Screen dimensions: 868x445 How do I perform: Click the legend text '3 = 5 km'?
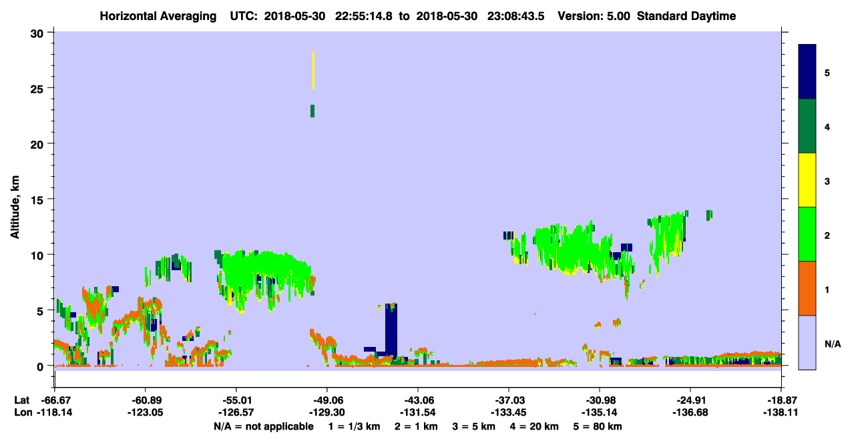point(474,426)
